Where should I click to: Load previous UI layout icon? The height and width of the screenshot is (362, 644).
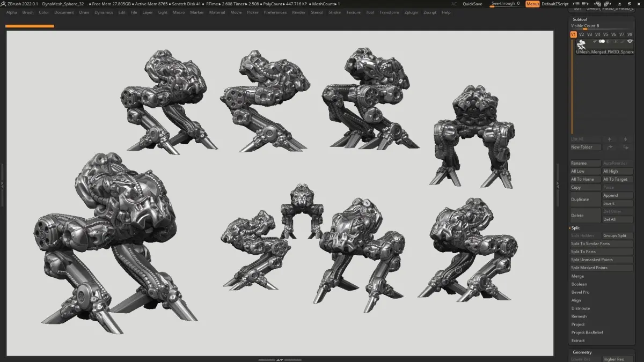[598, 4]
